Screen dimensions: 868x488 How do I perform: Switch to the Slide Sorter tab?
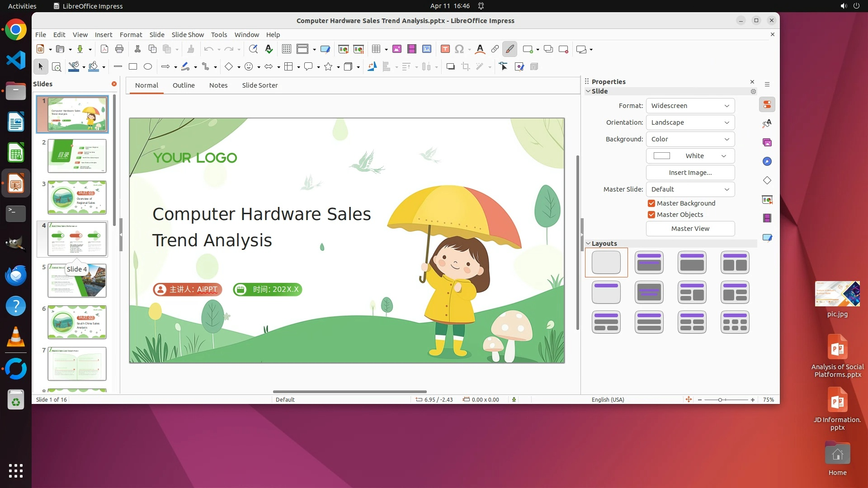click(259, 85)
